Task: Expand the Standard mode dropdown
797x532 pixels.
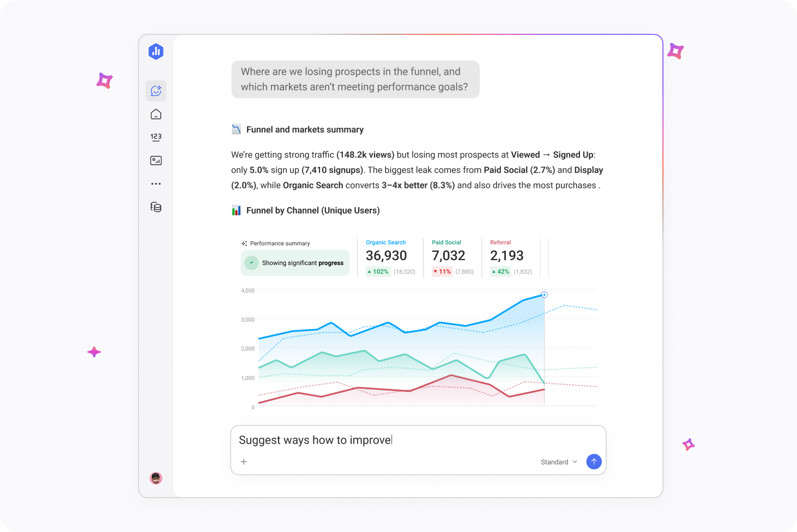Action: click(x=559, y=462)
